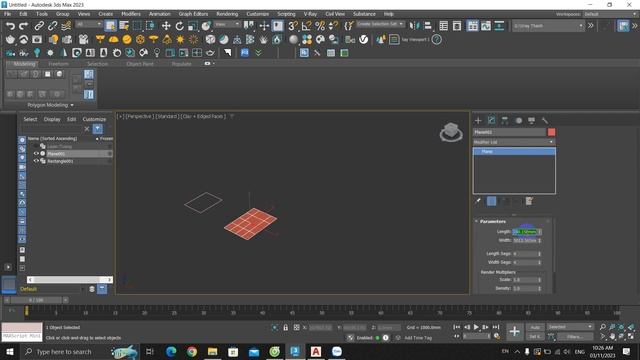The image size is (640, 360).
Task: Toggle visibility eye of Rectangle001
Action: click(36, 161)
